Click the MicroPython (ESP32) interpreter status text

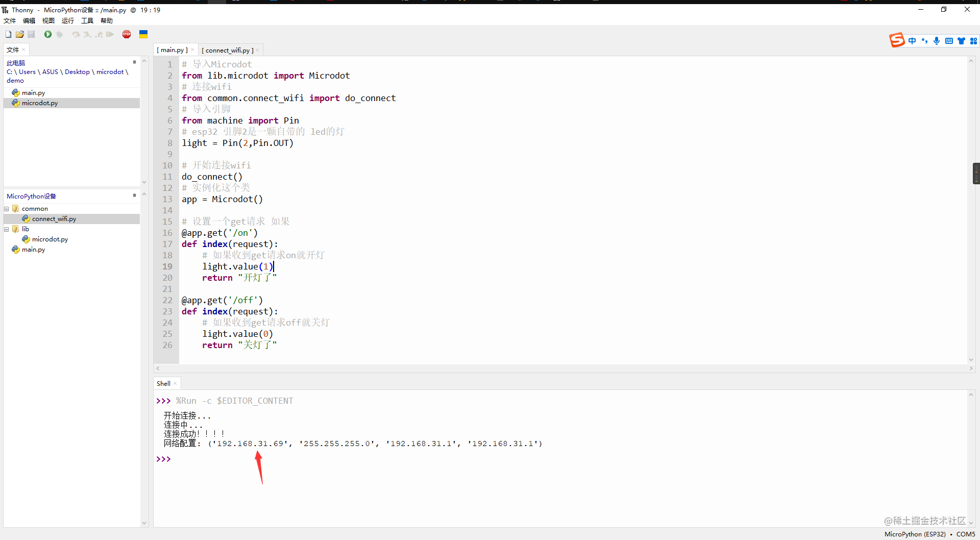(x=915, y=534)
